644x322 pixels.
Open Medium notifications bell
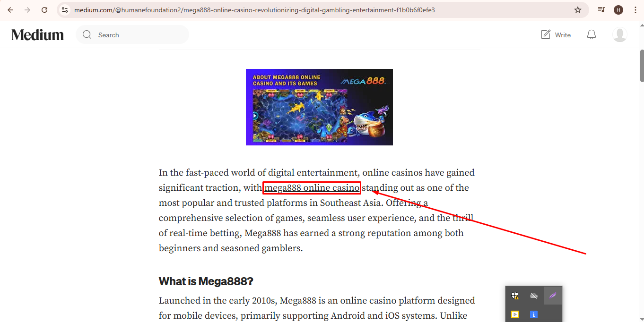592,34
